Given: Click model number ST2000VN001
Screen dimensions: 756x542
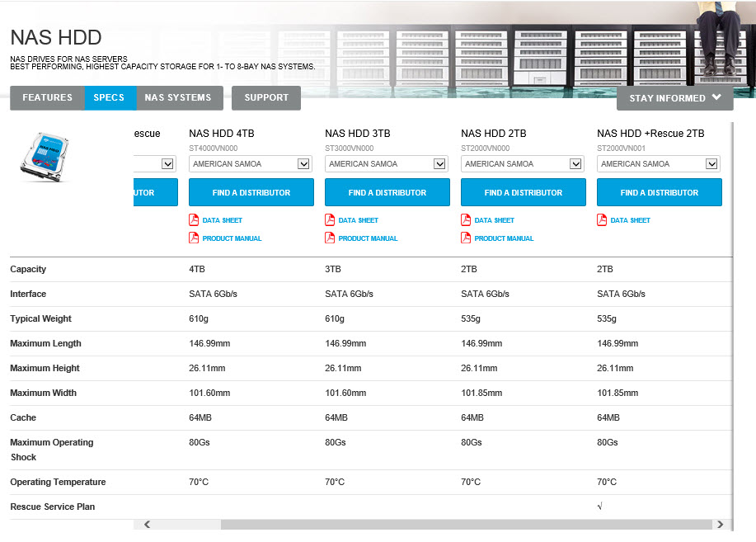Looking at the screenshot, I should tap(621, 148).
